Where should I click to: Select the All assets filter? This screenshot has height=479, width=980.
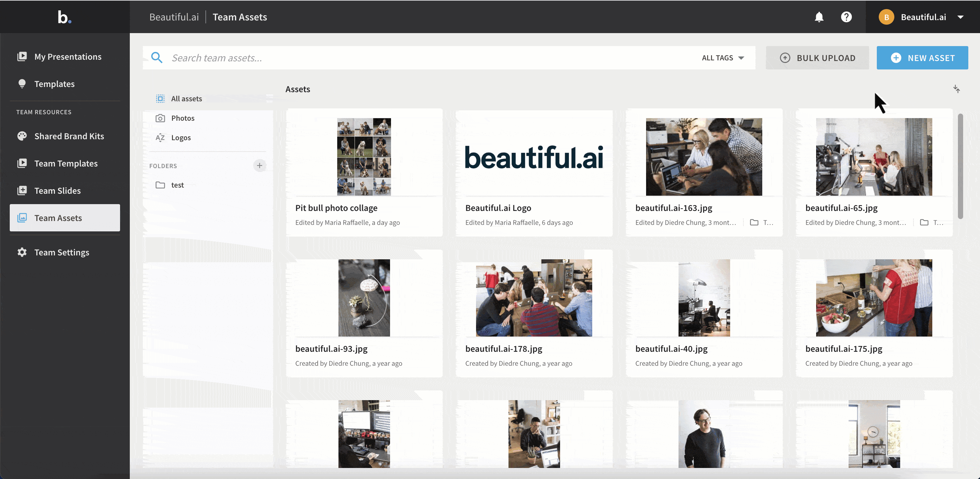click(x=208, y=99)
